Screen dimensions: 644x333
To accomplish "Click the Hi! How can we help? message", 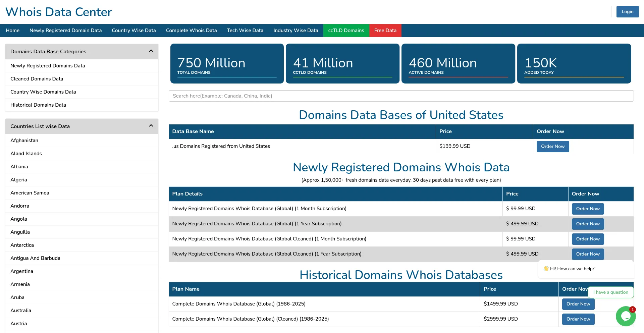I will point(586,269).
